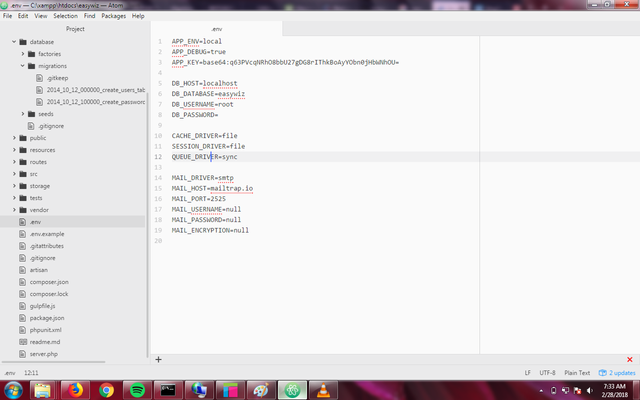Collapse the migrations folder chevron
640x400 pixels.
(x=23, y=66)
